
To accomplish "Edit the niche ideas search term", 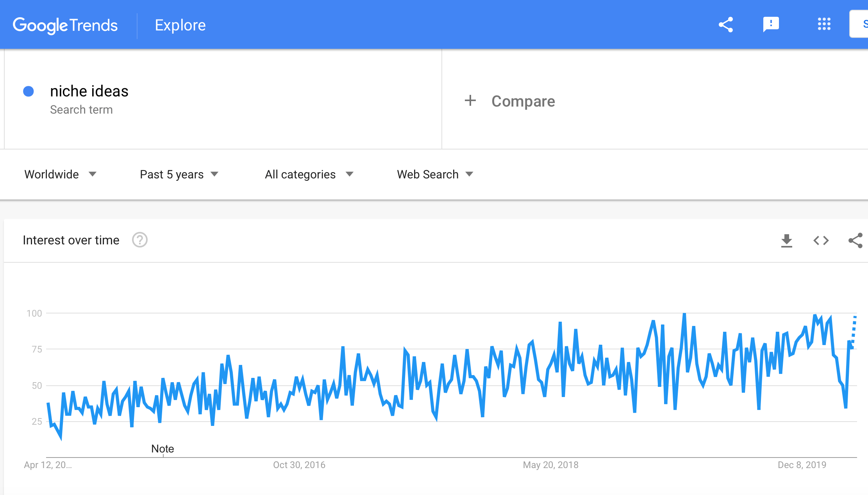I will coord(89,91).
